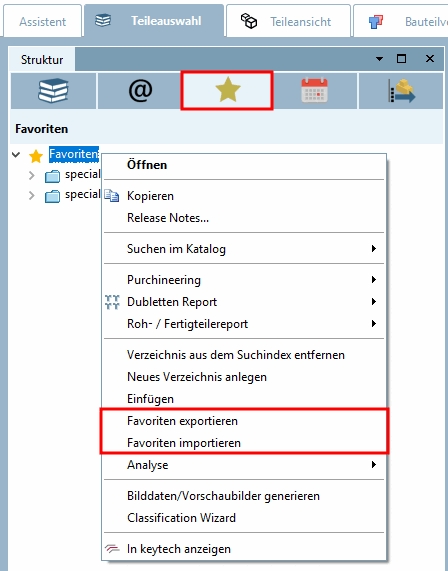Open the Purchineering submenu arrow
This screenshot has width=448, height=571.
click(373, 279)
